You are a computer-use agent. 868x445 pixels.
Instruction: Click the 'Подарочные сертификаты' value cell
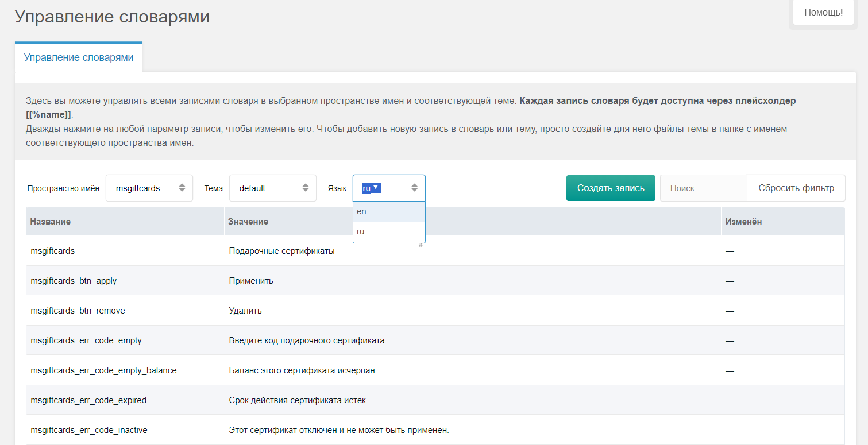pos(281,251)
